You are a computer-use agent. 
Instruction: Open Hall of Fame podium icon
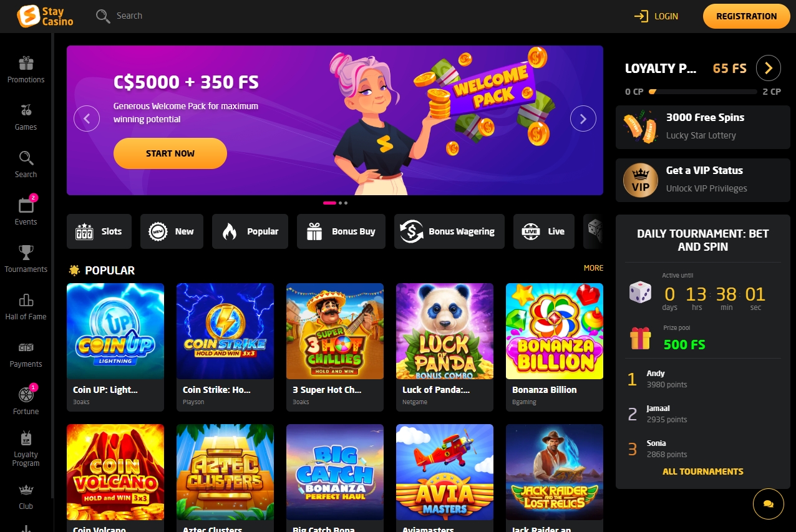26,300
